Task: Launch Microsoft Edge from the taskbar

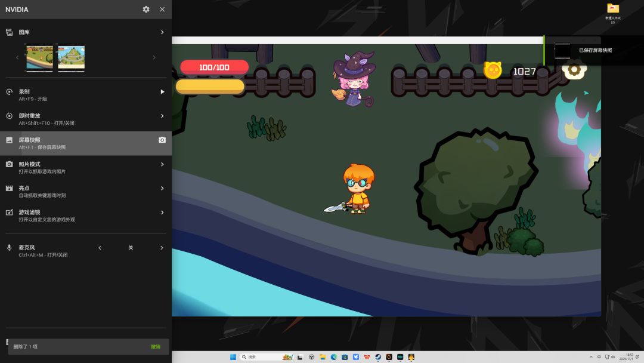Action: [333, 357]
